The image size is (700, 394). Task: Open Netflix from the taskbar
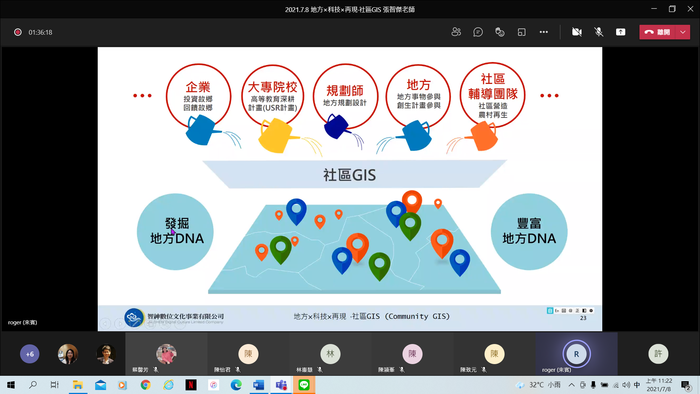click(x=191, y=385)
